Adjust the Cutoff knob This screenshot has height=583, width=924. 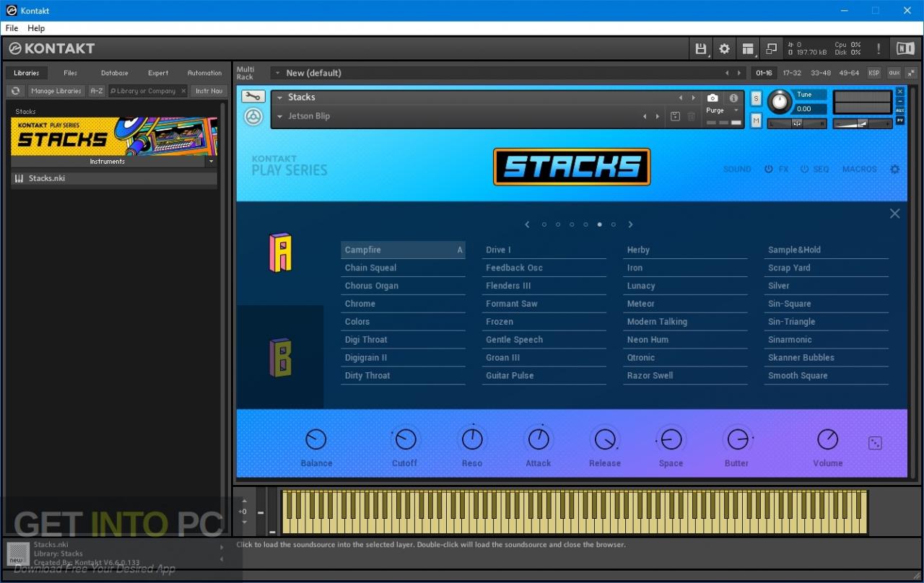point(405,439)
